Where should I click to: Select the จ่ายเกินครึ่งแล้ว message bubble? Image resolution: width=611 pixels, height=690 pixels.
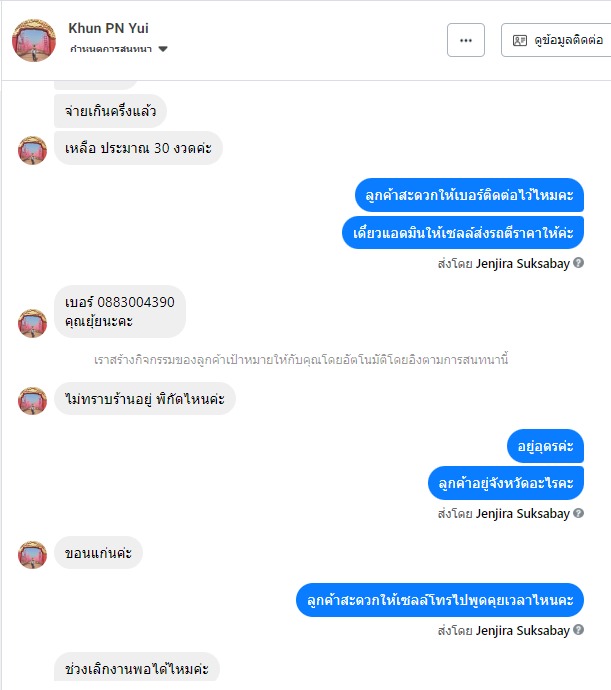tap(110, 111)
